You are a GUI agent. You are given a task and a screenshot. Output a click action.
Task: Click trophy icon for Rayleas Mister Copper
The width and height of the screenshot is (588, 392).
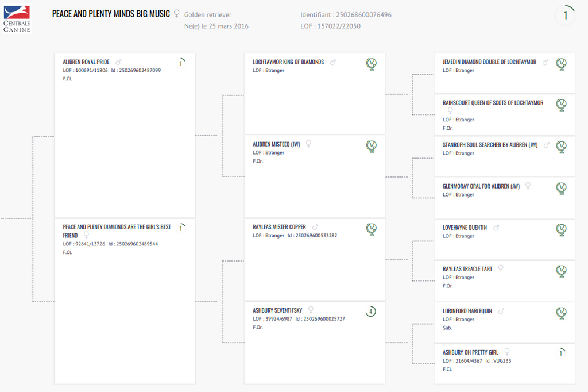tap(372, 229)
